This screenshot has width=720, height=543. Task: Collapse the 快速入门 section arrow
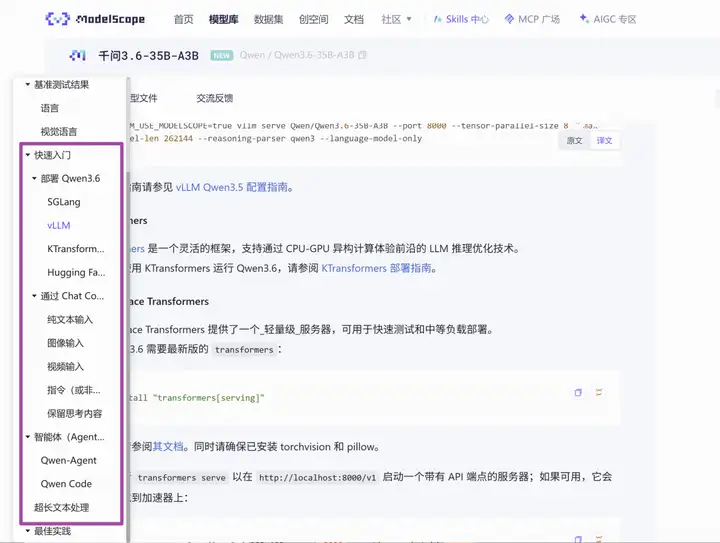click(28, 155)
